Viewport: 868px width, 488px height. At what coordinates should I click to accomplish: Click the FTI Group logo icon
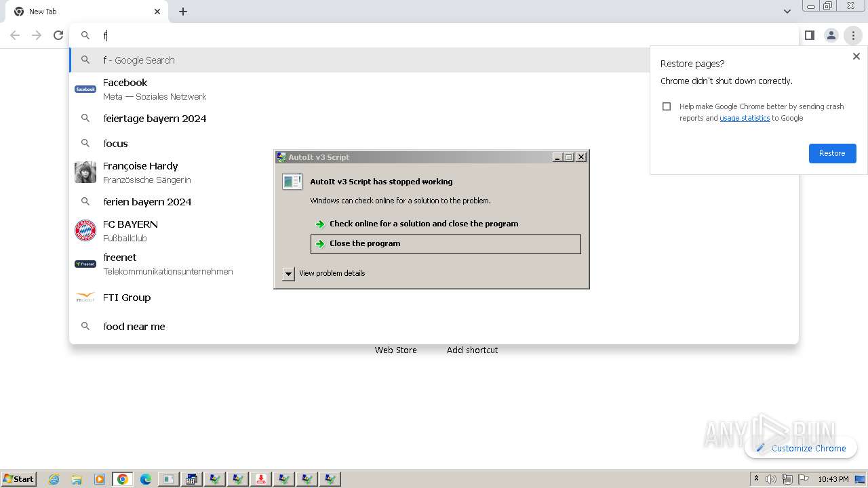(85, 297)
